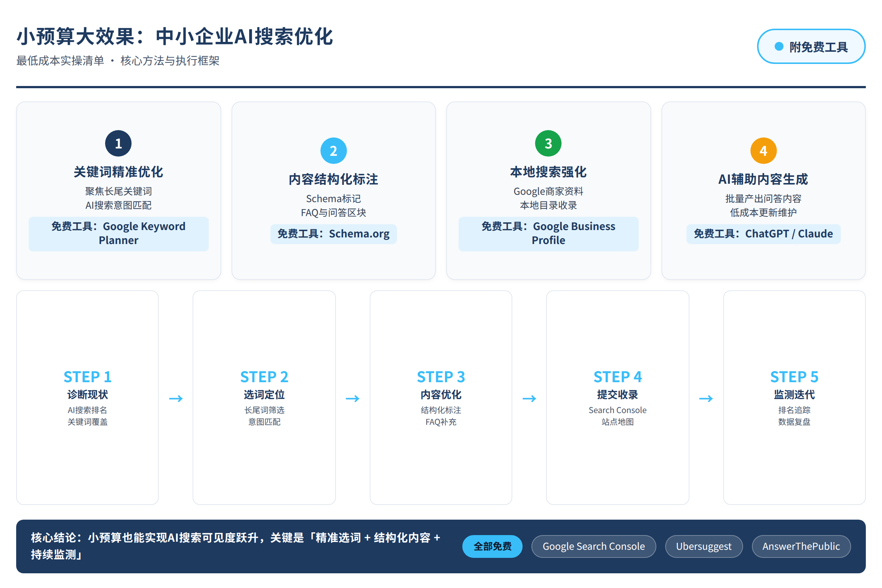This screenshot has height=588, width=882.
Task: Click the 聚焦长尾关键词 text
Action: (x=118, y=191)
